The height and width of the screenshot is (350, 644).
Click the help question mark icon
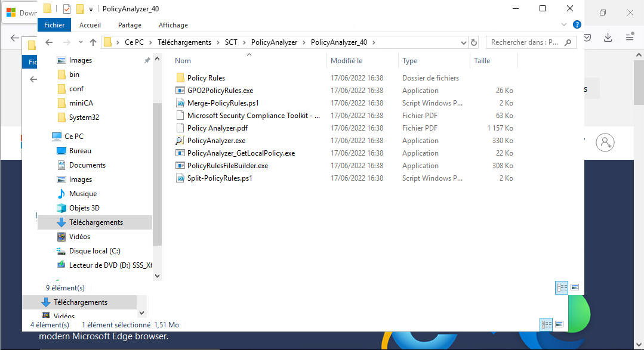(577, 25)
